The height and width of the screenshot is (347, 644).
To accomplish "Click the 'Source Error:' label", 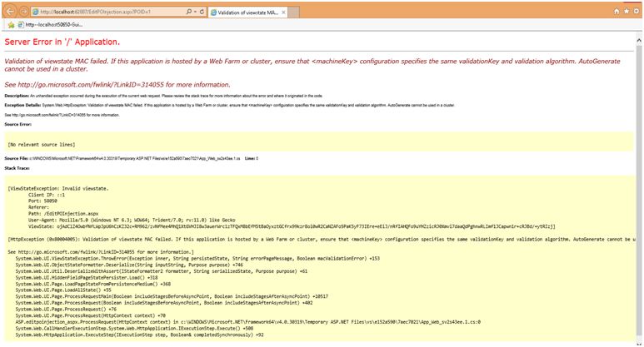I will click(18, 124).
